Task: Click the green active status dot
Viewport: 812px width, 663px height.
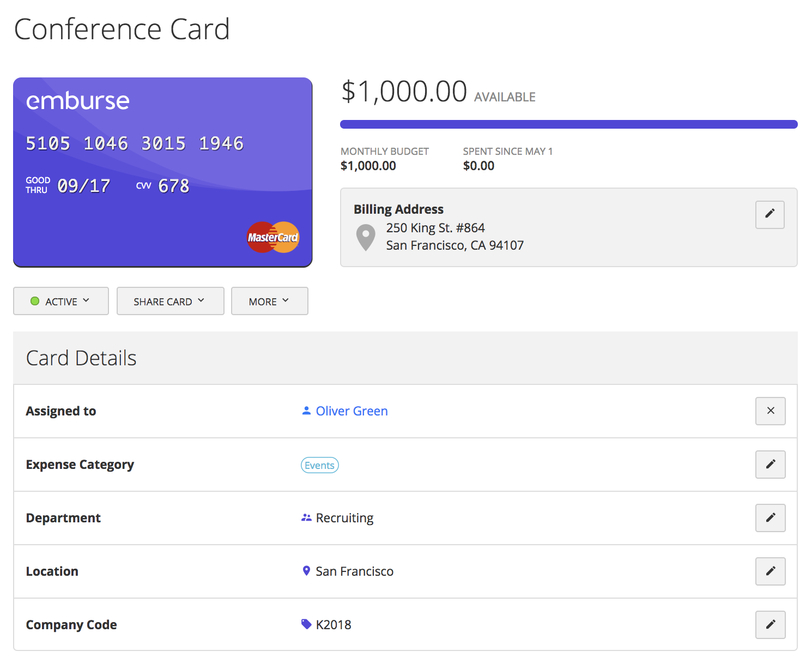Action: pos(35,301)
